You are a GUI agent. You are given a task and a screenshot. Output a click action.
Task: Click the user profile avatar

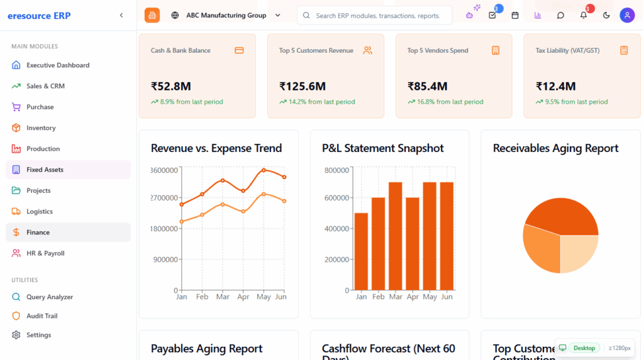click(627, 15)
